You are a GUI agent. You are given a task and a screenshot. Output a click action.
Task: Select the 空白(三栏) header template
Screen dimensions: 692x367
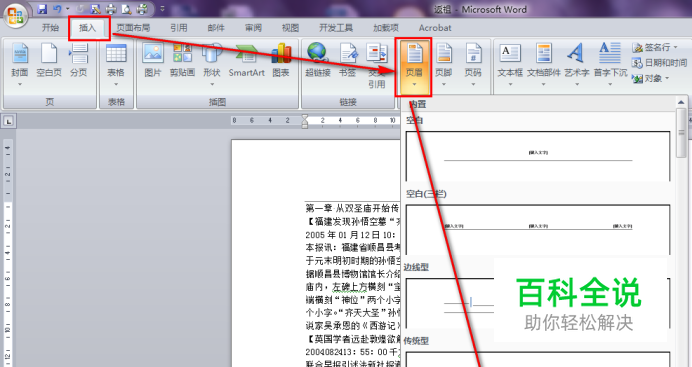pyautogui.click(x=538, y=229)
